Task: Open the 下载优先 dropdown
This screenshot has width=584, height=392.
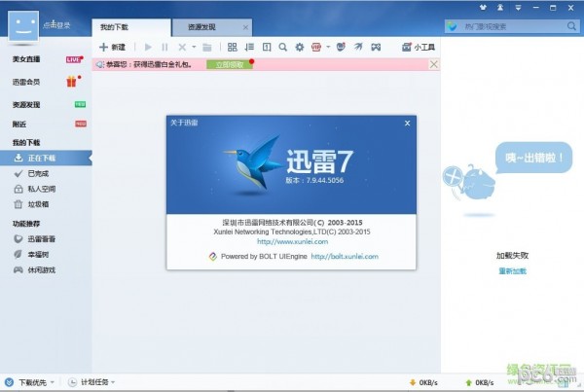Action: (x=36, y=382)
